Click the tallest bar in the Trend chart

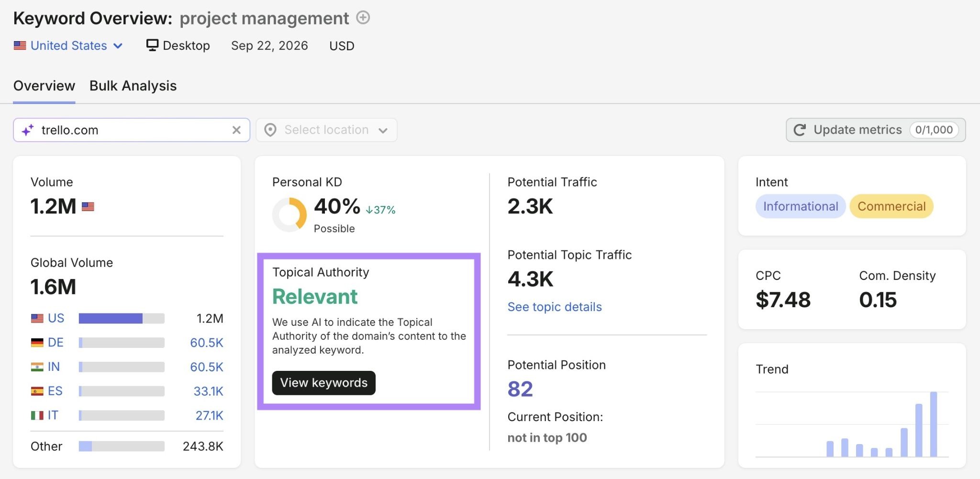[933, 424]
